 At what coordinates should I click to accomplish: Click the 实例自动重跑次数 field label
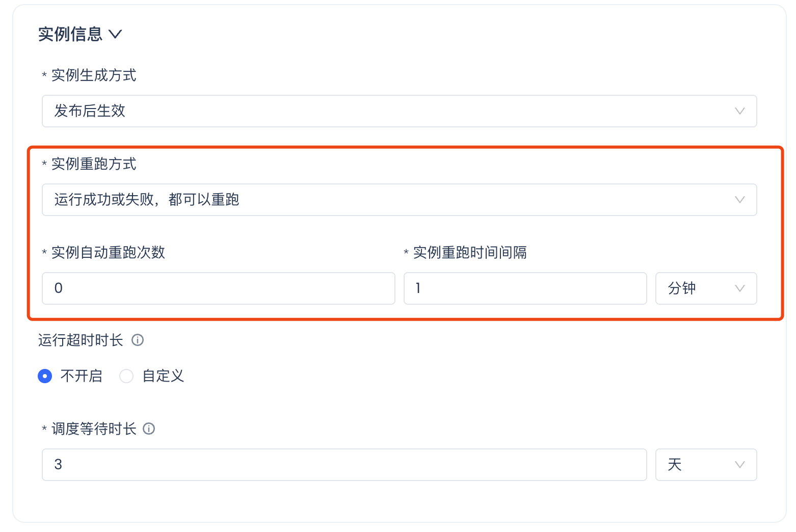pyautogui.click(x=108, y=253)
